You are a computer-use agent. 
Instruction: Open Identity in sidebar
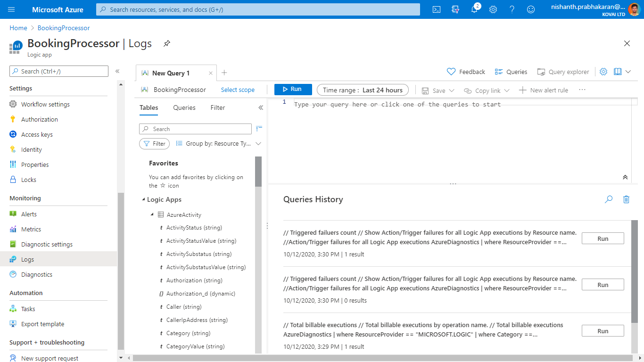tap(32, 149)
